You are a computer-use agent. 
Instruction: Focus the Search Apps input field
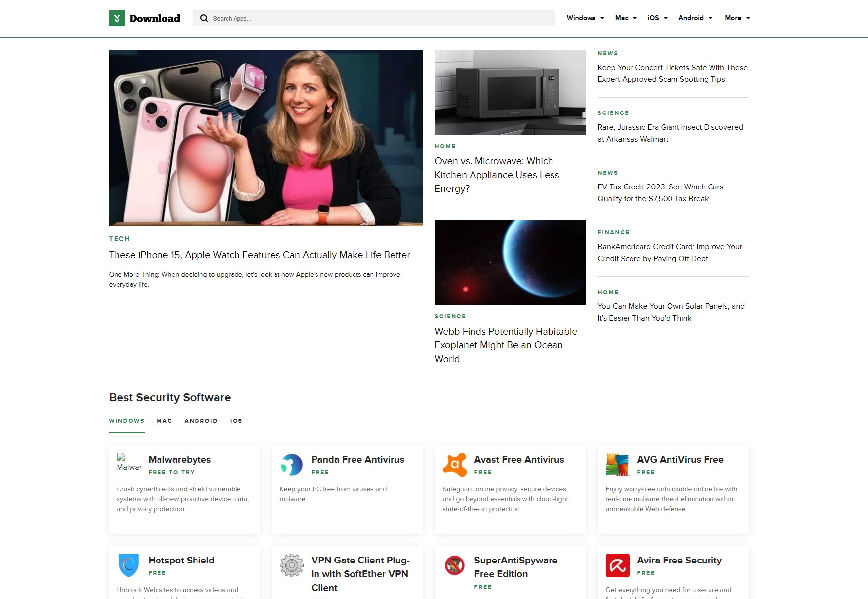click(x=374, y=18)
